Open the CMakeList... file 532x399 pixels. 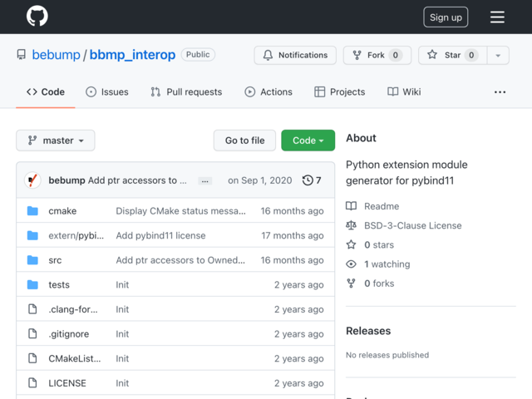pos(75,358)
